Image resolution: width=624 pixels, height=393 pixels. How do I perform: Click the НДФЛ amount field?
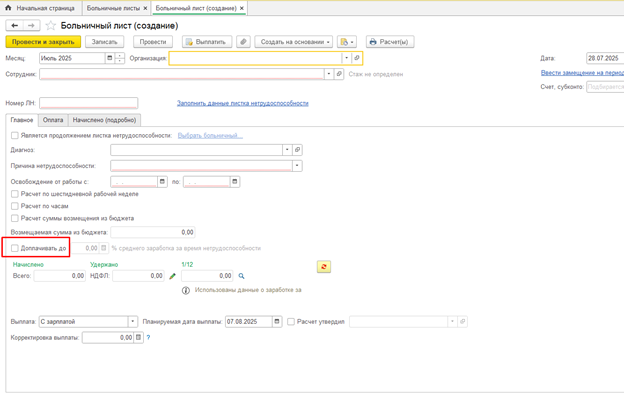pyautogui.click(x=138, y=276)
